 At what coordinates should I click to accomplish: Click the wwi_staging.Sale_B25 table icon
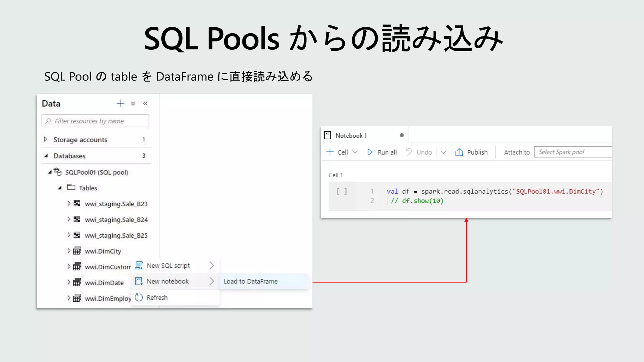tap(77, 235)
